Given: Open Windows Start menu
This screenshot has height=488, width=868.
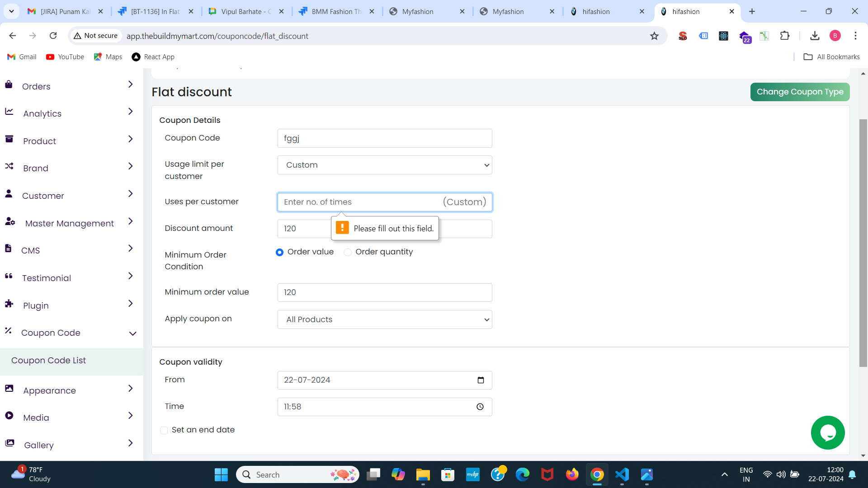Looking at the screenshot, I should 221,474.
